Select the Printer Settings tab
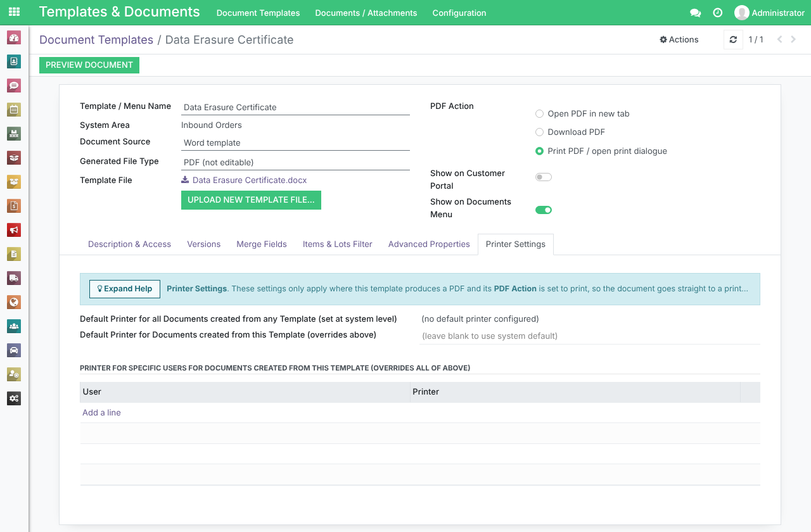The image size is (811, 532). click(x=516, y=244)
